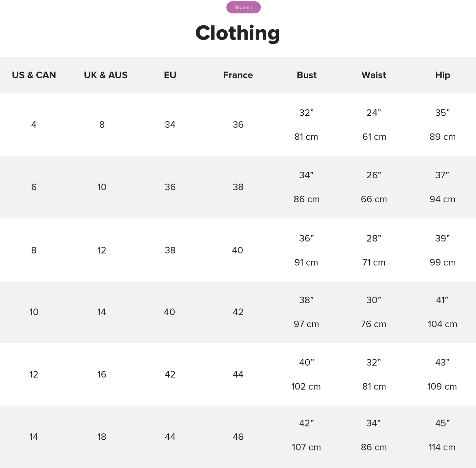Click the 99 cm hip measurement
The image size is (476, 468).
(x=442, y=263)
